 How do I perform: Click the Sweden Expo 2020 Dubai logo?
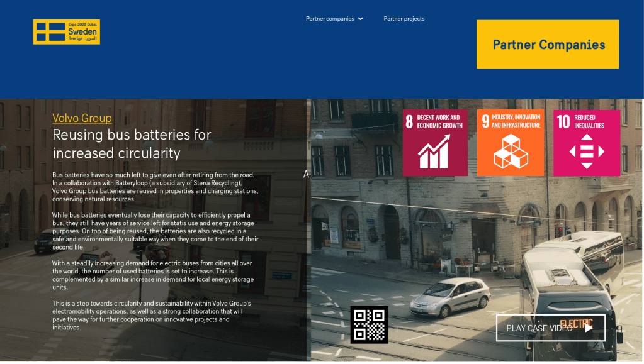(66, 32)
